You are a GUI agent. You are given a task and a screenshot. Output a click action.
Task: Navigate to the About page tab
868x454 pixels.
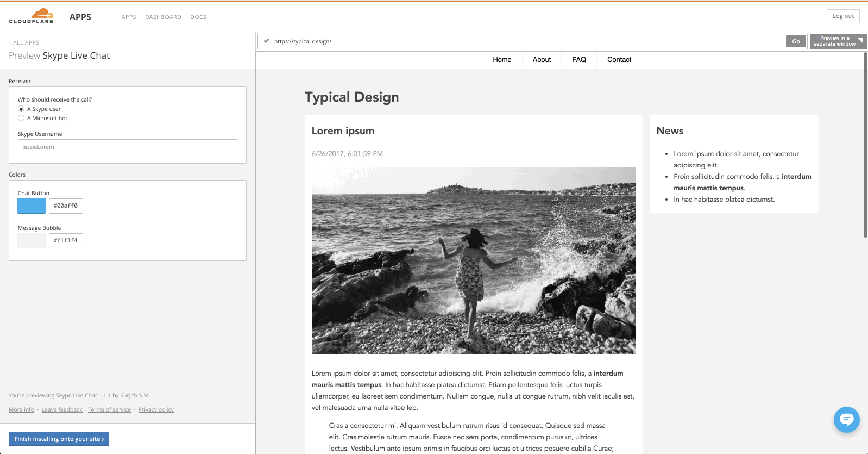click(x=542, y=60)
